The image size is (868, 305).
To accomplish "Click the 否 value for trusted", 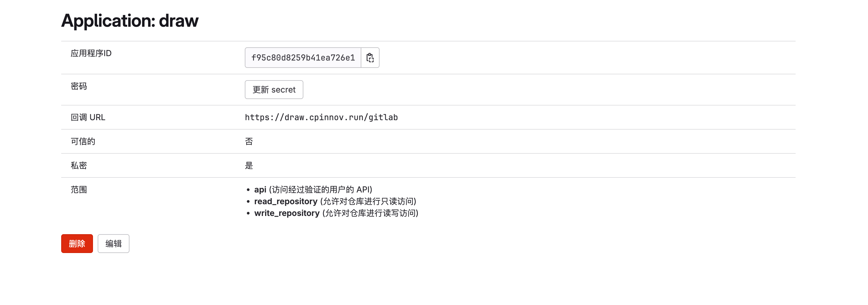I will 249,141.
